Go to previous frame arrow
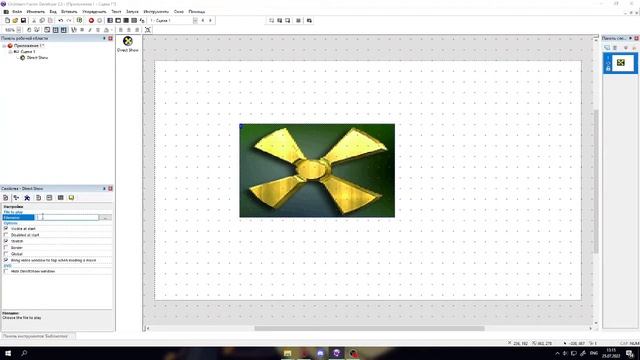This screenshot has width=640, height=360. tap(203, 20)
